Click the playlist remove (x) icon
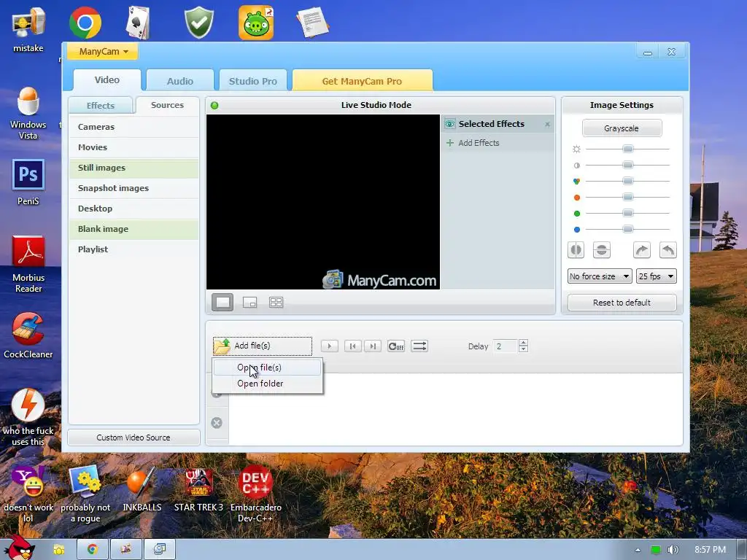 (217, 423)
